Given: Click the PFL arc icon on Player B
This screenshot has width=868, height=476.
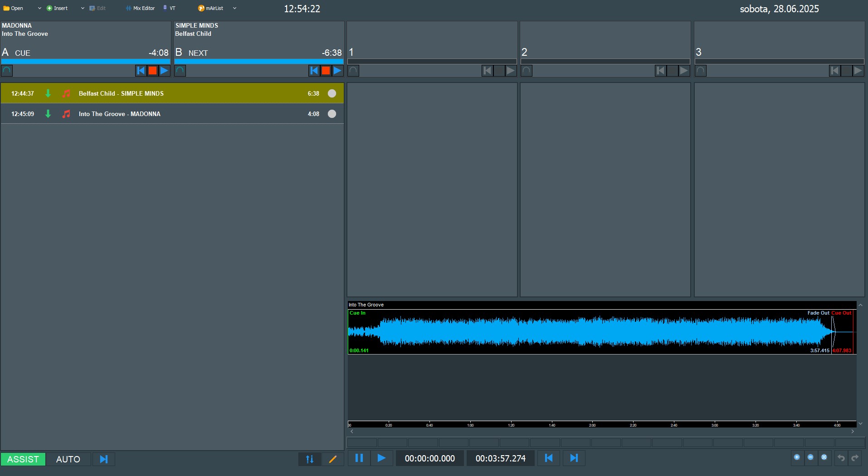Looking at the screenshot, I should tap(180, 71).
